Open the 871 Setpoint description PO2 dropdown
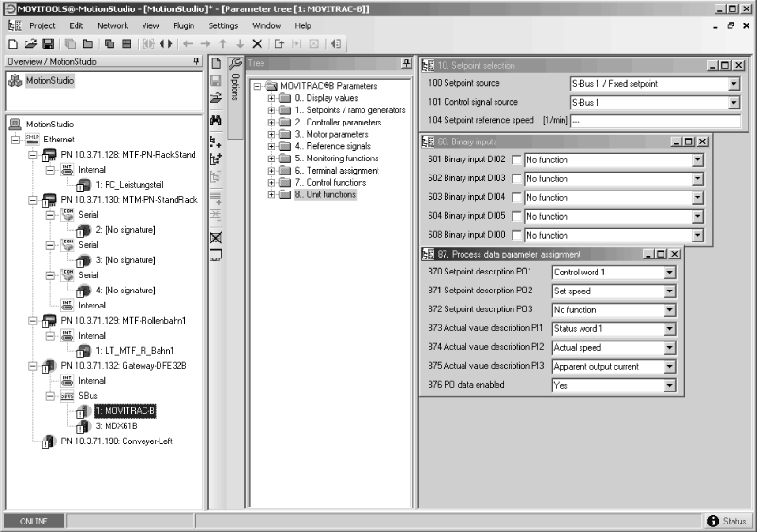The width and height of the screenshot is (757, 532). (669, 291)
